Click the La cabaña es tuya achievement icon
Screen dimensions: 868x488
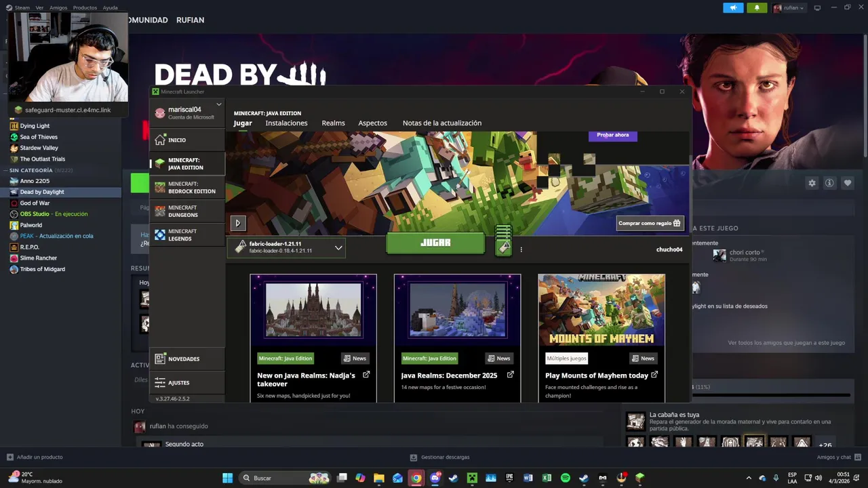pyautogui.click(x=635, y=421)
